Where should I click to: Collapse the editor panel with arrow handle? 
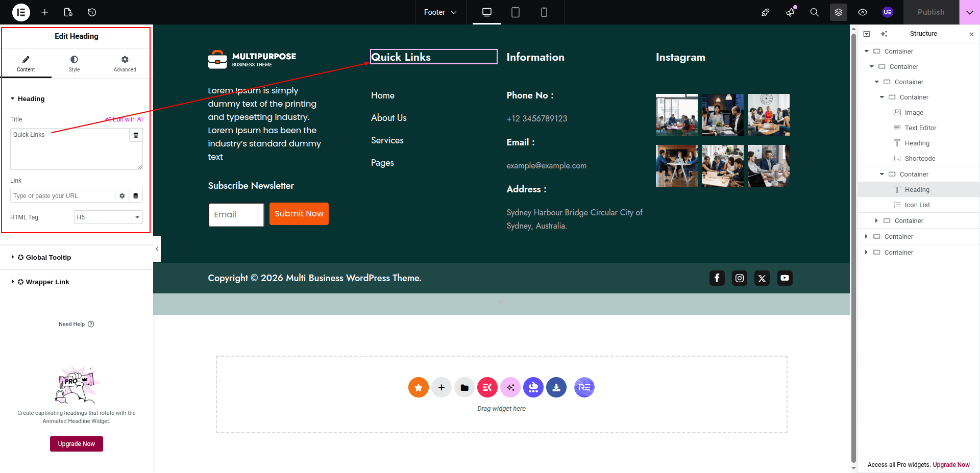click(x=157, y=249)
